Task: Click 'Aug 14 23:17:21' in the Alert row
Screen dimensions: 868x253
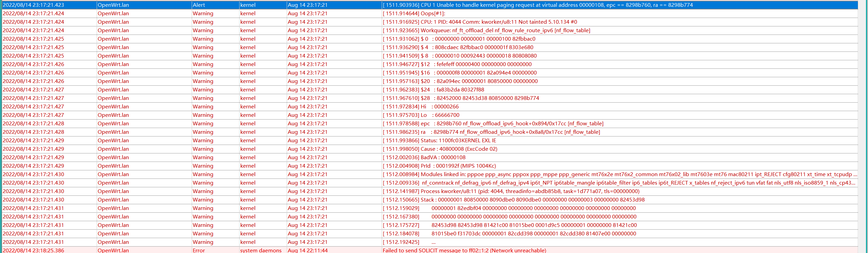Action: pyautogui.click(x=307, y=5)
